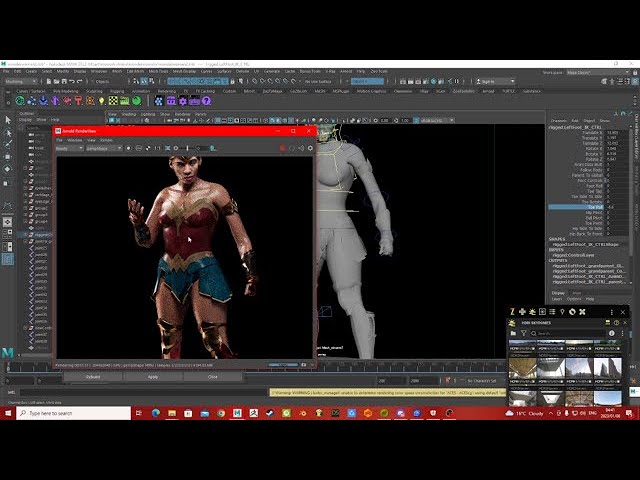640x480 pixels.
Task: Click the Apply button below RenderView
Action: (x=153, y=377)
